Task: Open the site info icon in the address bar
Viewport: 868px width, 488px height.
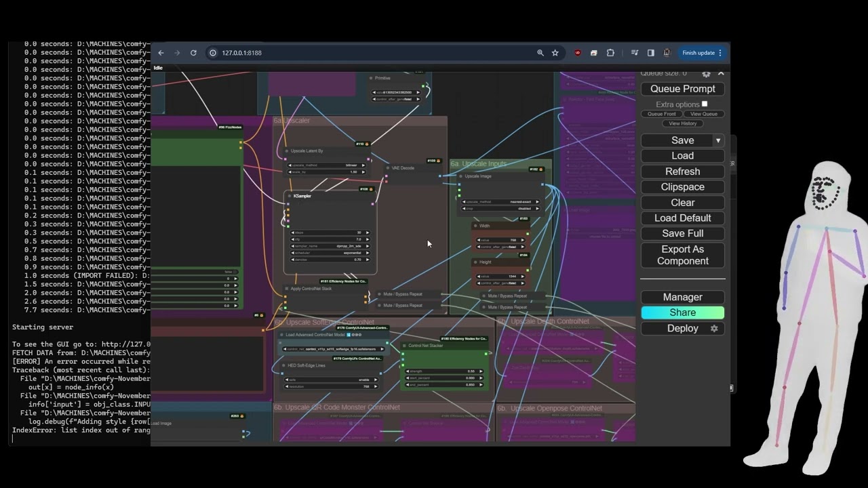Action: point(213,53)
